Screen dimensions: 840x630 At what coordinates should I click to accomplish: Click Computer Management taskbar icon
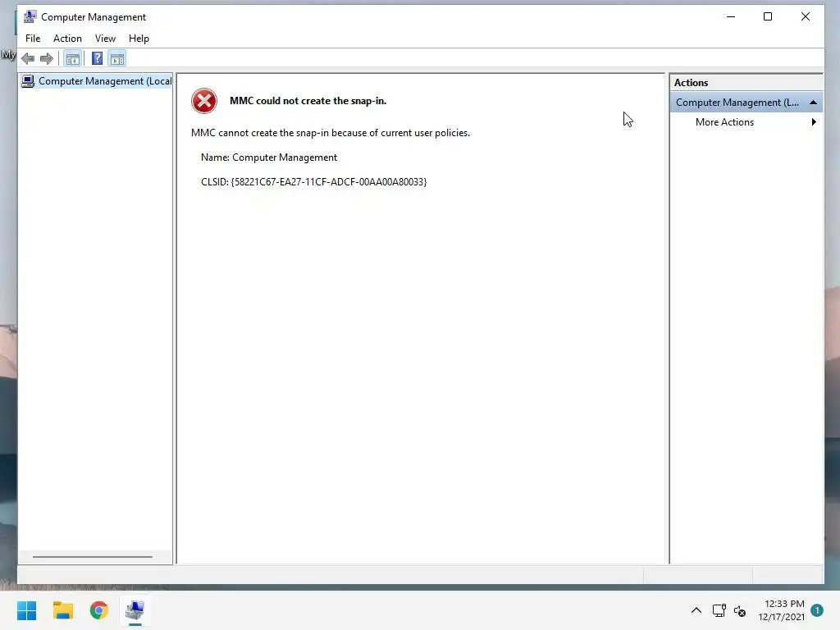(x=135, y=610)
